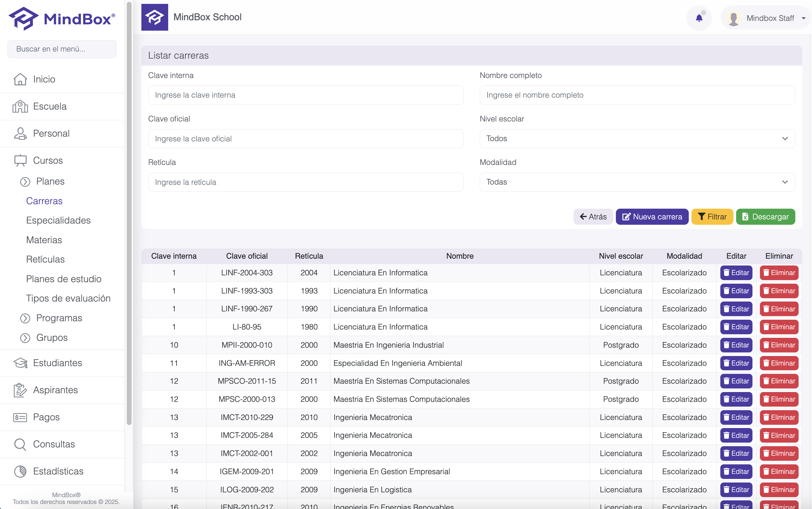Image resolution: width=812 pixels, height=509 pixels.
Task: Click the Escuela building icon
Action: 20,106
